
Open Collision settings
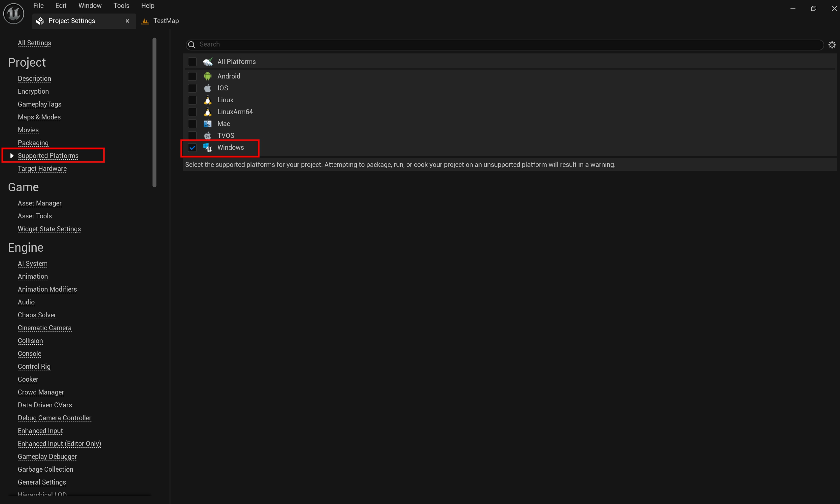31,341
